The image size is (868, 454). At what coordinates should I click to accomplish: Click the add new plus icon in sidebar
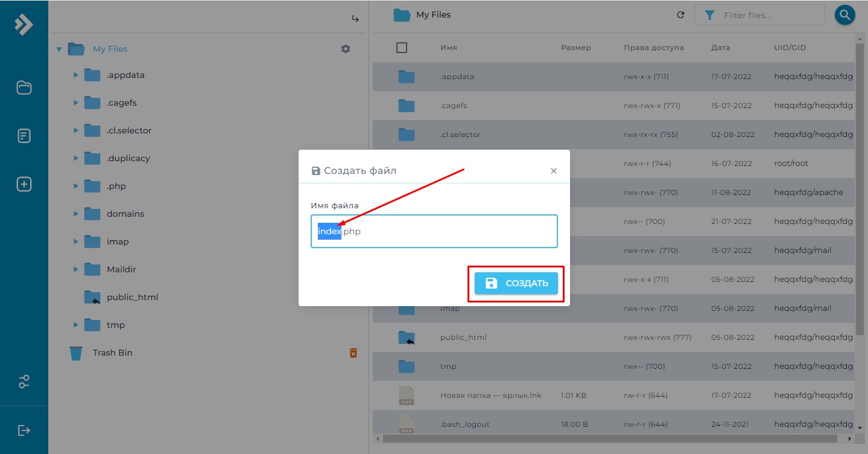pyautogui.click(x=24, y=184)
